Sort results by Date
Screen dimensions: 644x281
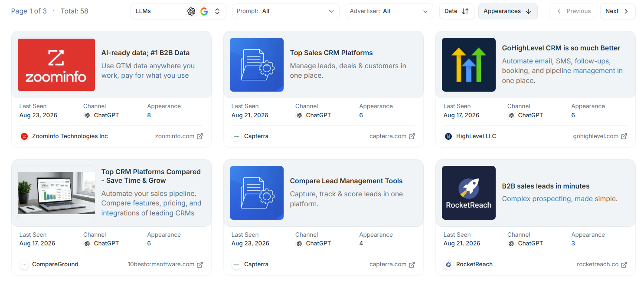point(457,11)
